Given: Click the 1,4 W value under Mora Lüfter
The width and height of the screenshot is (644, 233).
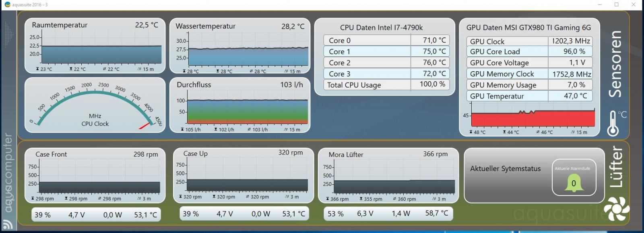Looking at the screenshot, I should tap(401, 214).
